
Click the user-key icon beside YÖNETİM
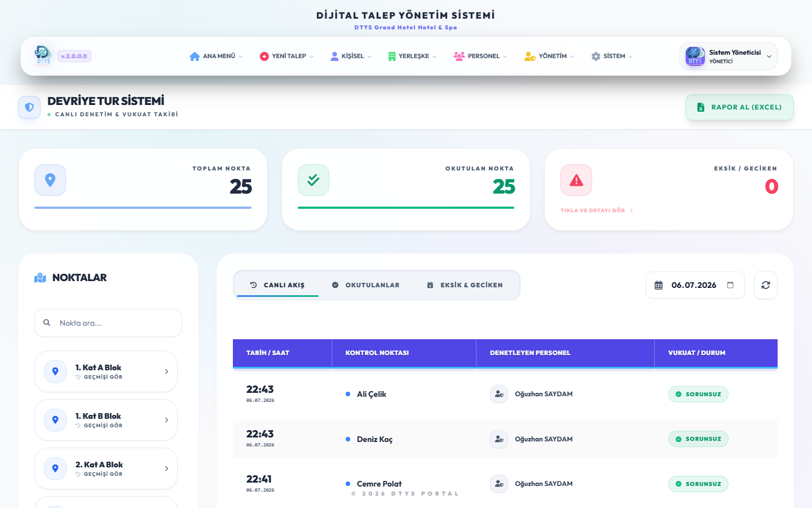529,56
